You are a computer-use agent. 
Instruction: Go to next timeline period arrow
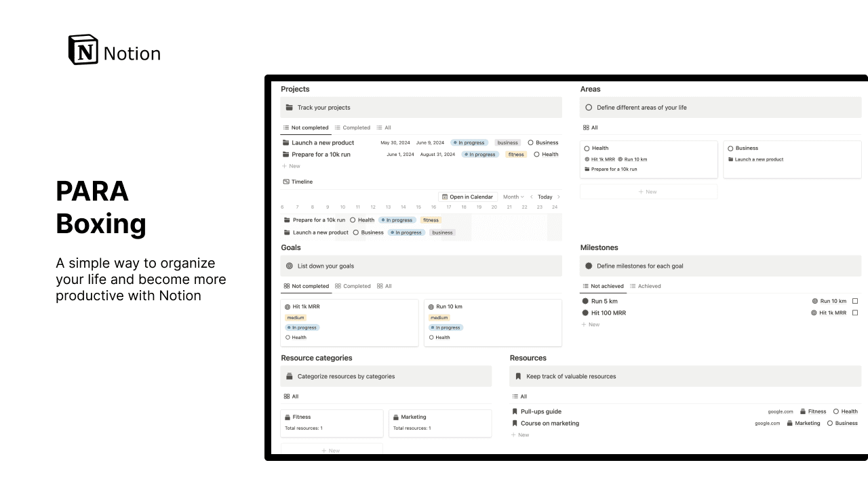point(559,197)
